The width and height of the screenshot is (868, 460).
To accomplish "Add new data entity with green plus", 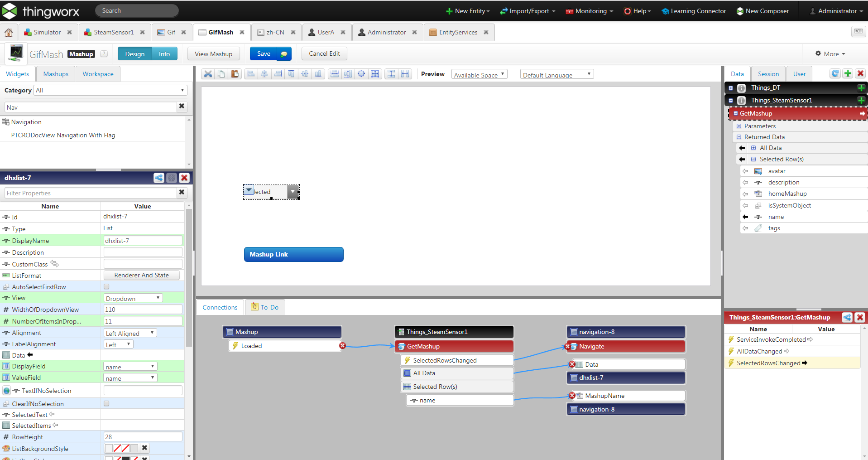I will (x=848, y=73).
